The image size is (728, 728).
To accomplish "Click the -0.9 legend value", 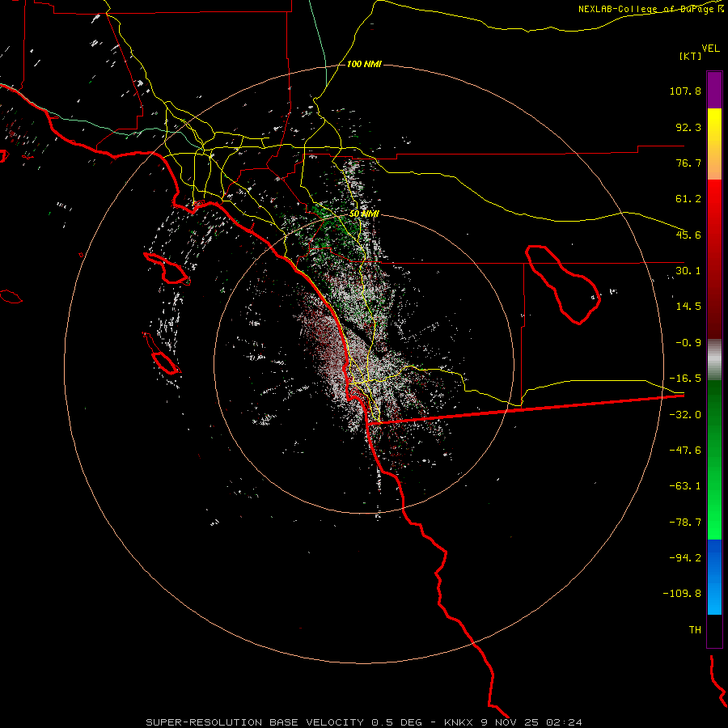I will [x=688, y=343].
